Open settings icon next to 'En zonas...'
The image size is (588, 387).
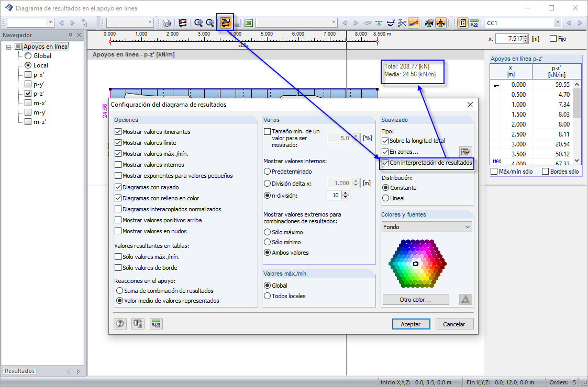(x=465, y=152)
